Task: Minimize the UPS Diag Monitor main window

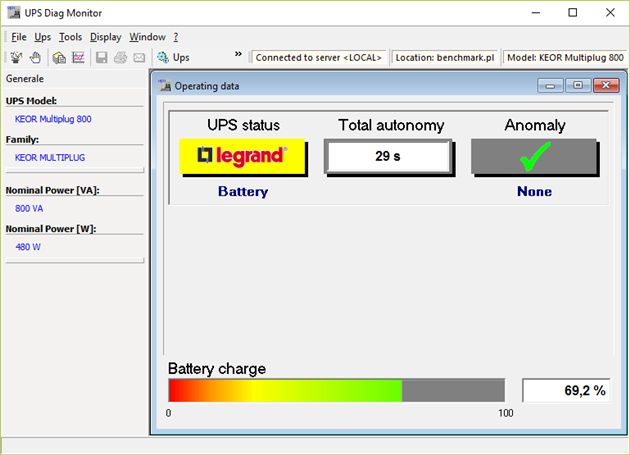Action: pos(536,13)
